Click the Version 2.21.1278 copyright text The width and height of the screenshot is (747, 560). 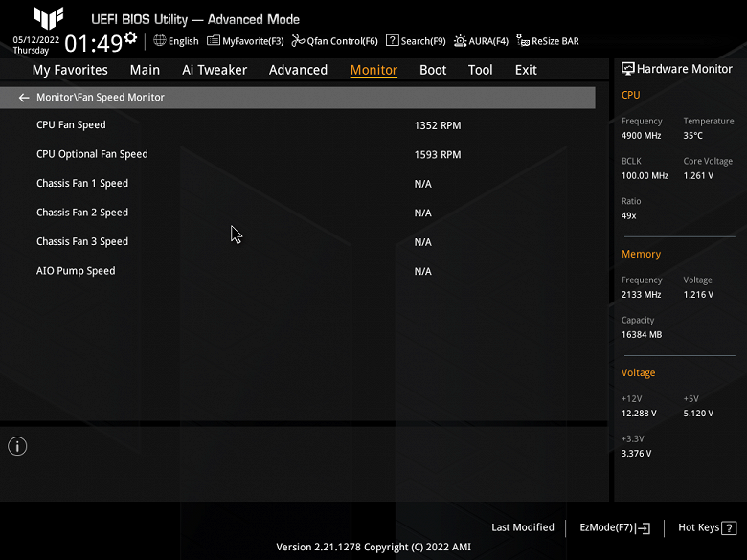point(373,547)
